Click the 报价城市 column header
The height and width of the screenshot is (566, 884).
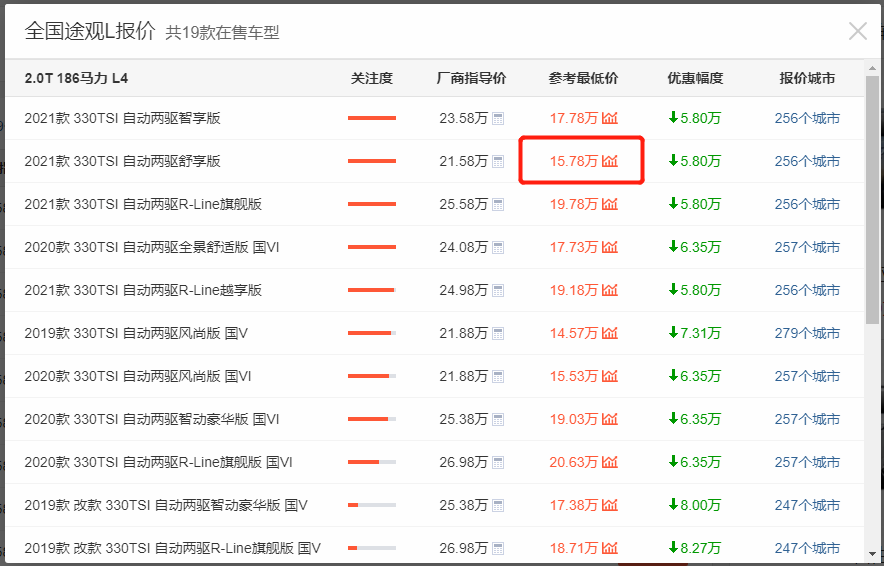click(807, 78)
